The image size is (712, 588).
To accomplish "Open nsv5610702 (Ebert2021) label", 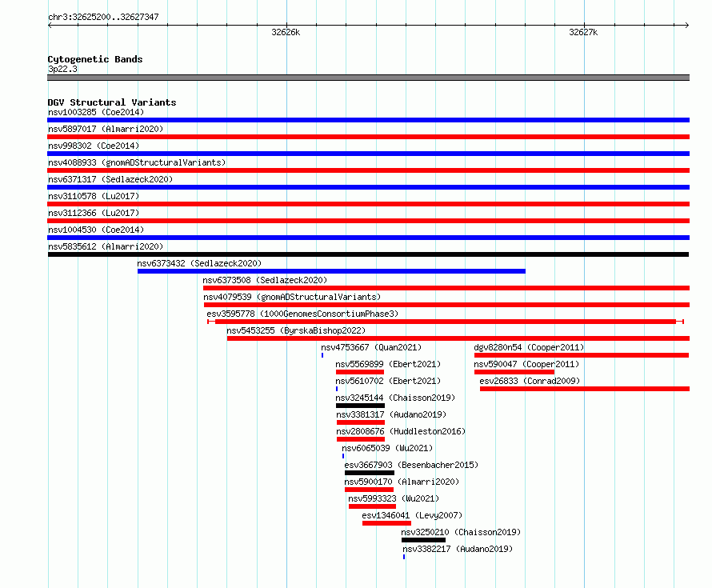I will click(x=388, y=381).
